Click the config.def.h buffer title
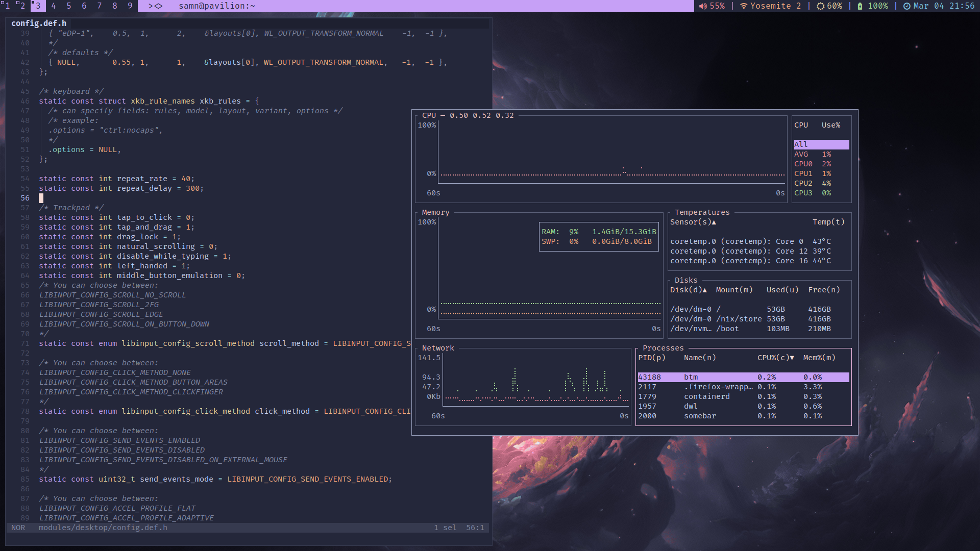Image resolution: width=980 pixels, height=551 pixels. click(x=39, y=23)
